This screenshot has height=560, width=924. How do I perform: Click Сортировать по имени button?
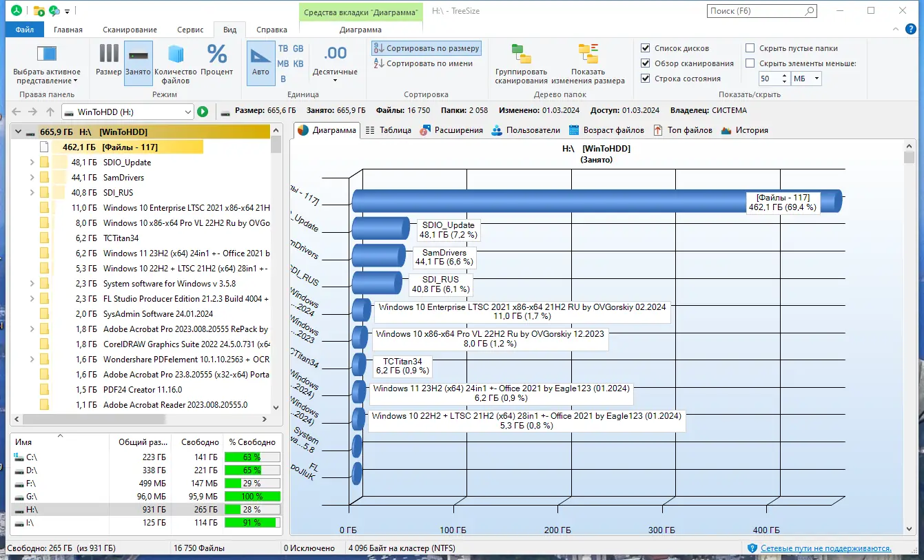click(424, 63)
